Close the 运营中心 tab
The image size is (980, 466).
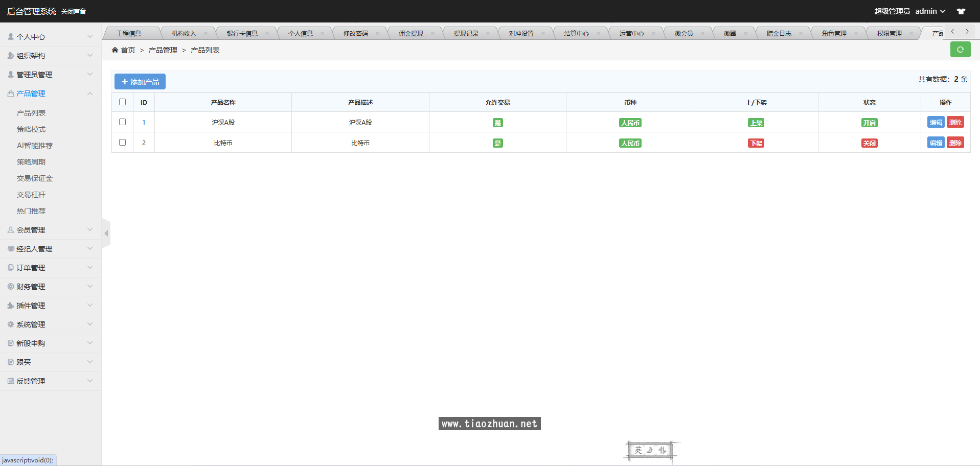654,33
